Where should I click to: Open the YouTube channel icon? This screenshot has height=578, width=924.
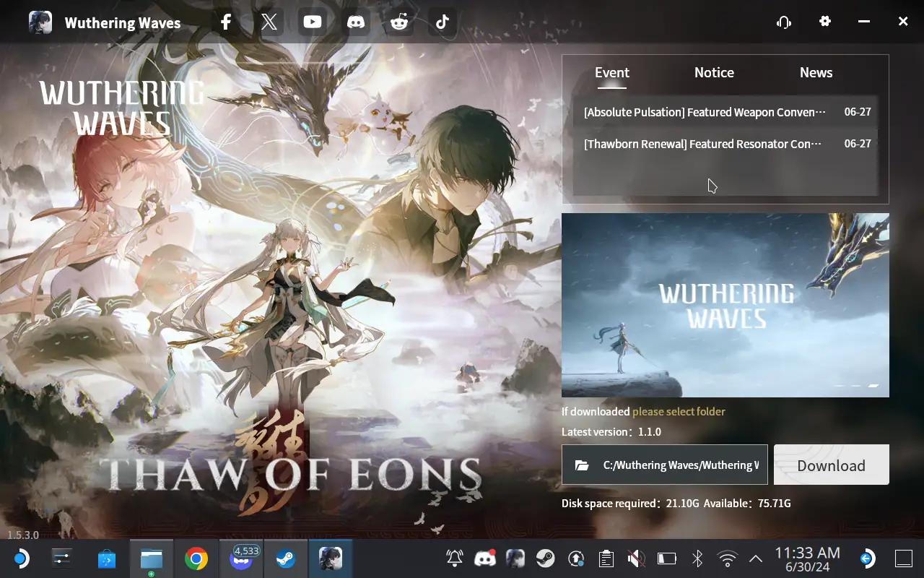click(x=313, y=22)
